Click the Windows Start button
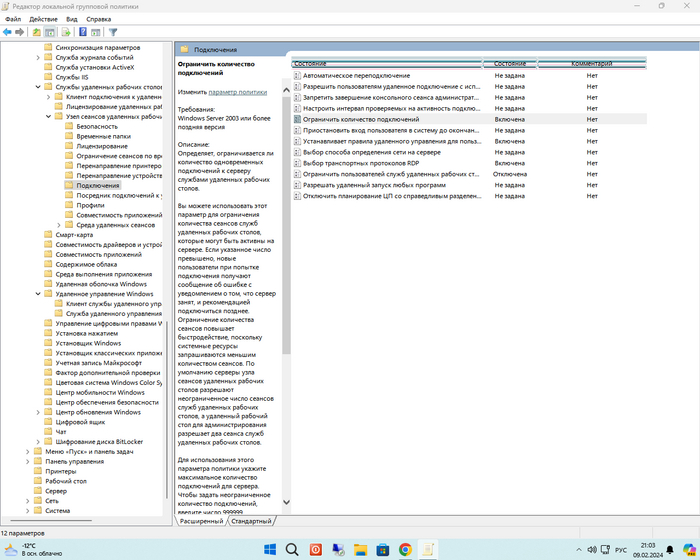This screenshot has height=560, width=700. (x=270, y=549)
